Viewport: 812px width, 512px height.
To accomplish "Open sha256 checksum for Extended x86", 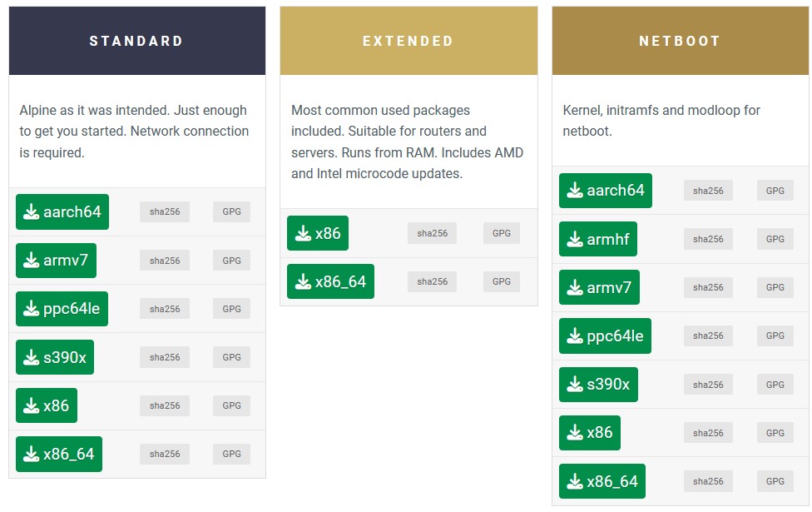I will click(433, 233).
